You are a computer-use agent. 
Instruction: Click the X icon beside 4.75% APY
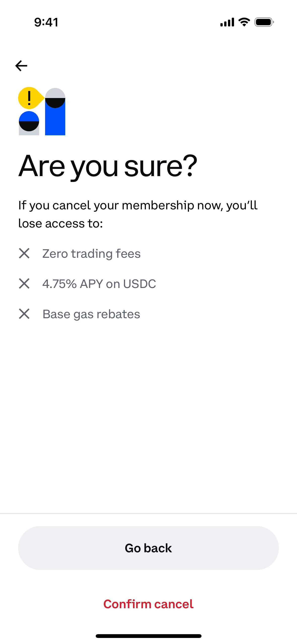pyautogui.click(x=24, y=284)
